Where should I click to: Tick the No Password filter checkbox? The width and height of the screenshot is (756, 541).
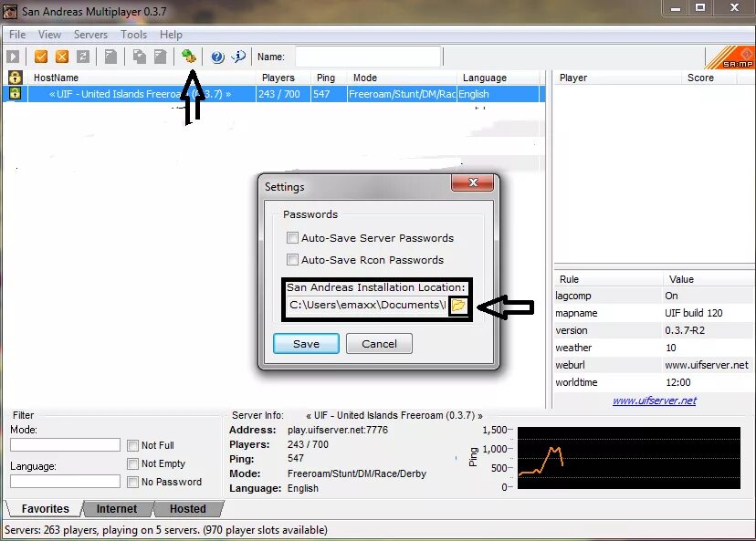tap(132, 482)
